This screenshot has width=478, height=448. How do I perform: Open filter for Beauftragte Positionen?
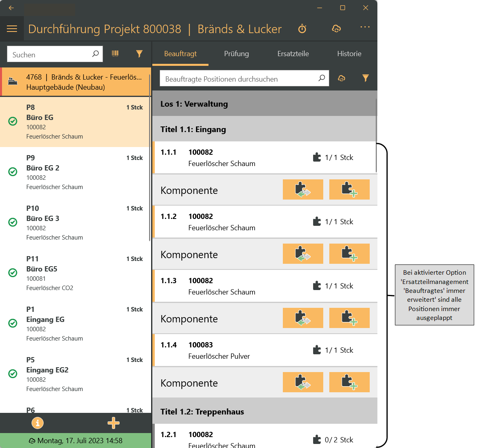point(365,78)
